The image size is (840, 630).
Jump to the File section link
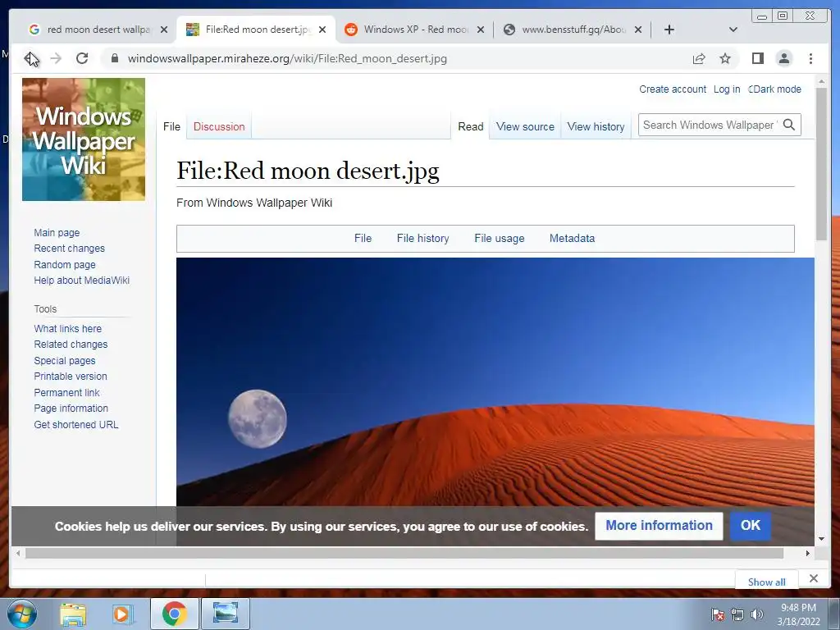(x=363, y=239)
